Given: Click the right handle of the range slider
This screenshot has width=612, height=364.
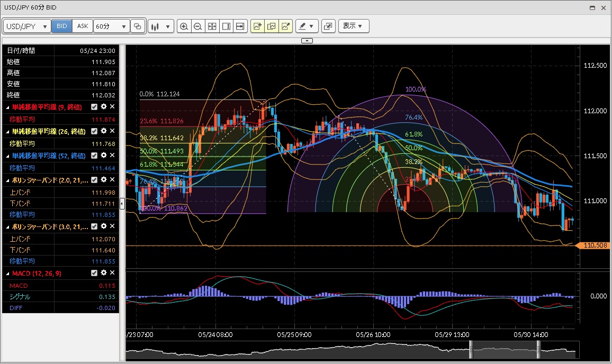Looking at the screenshot, I should (x=538, y=350).
